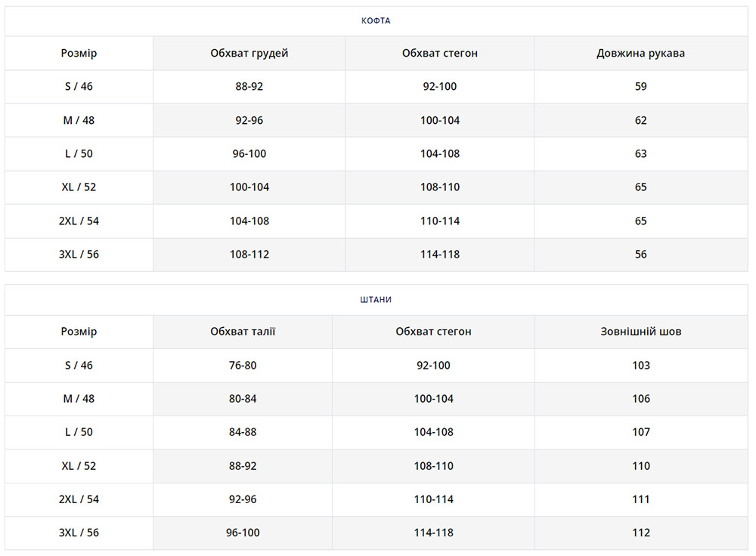Click hips value 104-108 in ШТАНИ table
This screenshot has height=556, width=756.
coord(433,432)
